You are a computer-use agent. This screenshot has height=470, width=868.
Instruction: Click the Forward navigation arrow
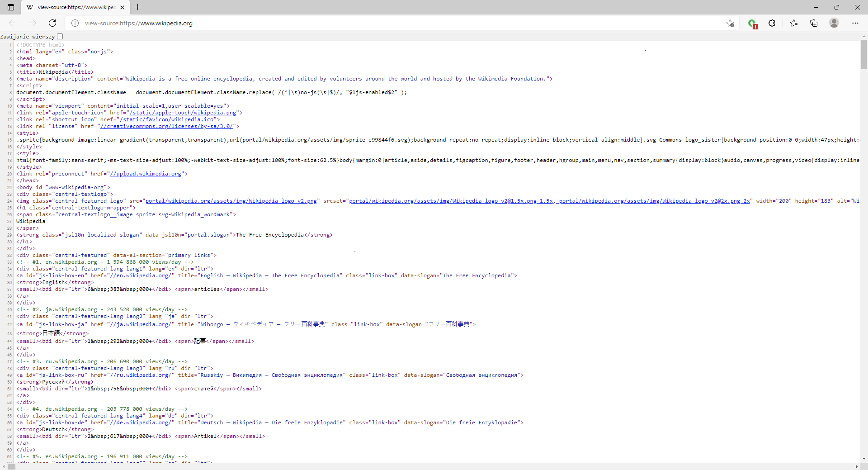coord(33,23)
